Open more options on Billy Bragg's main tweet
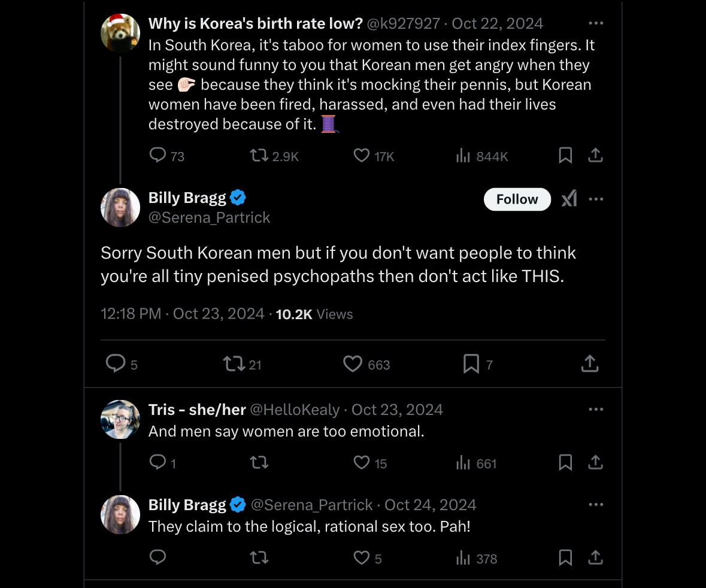706x588 pixels. tap(596, 199)
